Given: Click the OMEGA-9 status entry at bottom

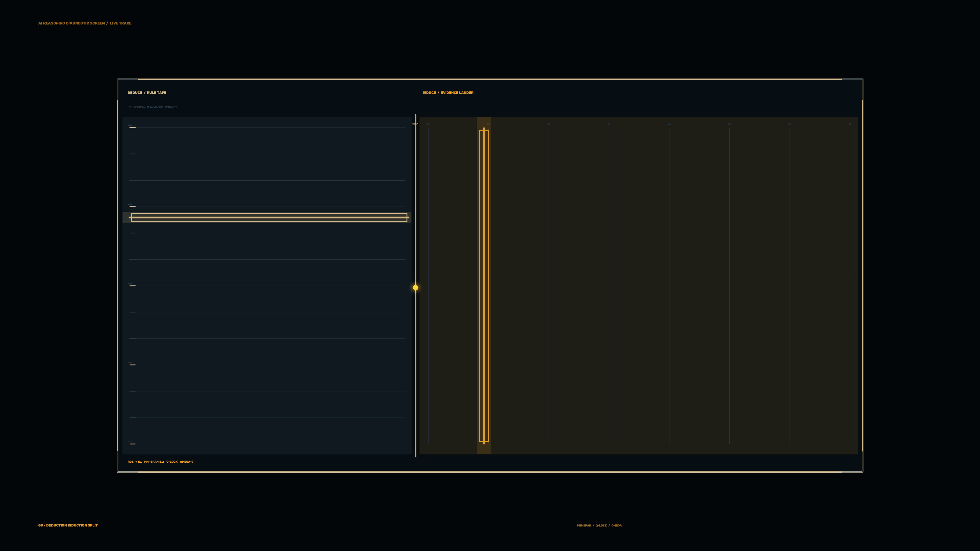Looking at the screenshot, I should point(186,462).
